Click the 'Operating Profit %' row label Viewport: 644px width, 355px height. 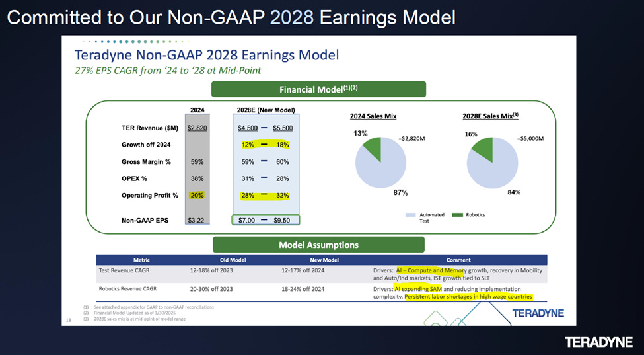[150, 196]
